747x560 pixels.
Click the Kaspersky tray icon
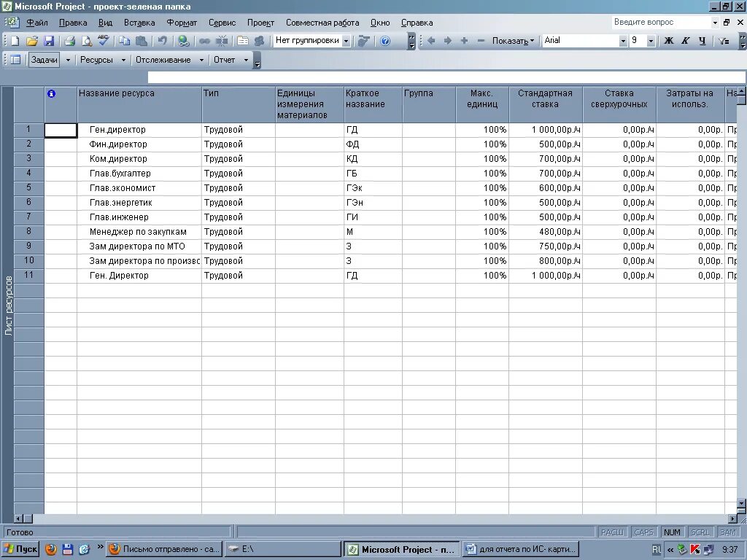click(x=695, y=550)
